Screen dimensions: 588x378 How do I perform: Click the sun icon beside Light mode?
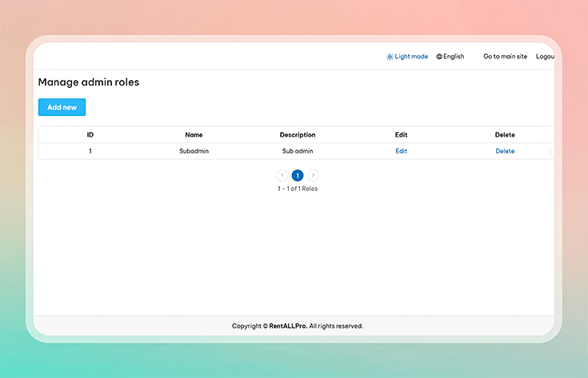click(390, 57)
